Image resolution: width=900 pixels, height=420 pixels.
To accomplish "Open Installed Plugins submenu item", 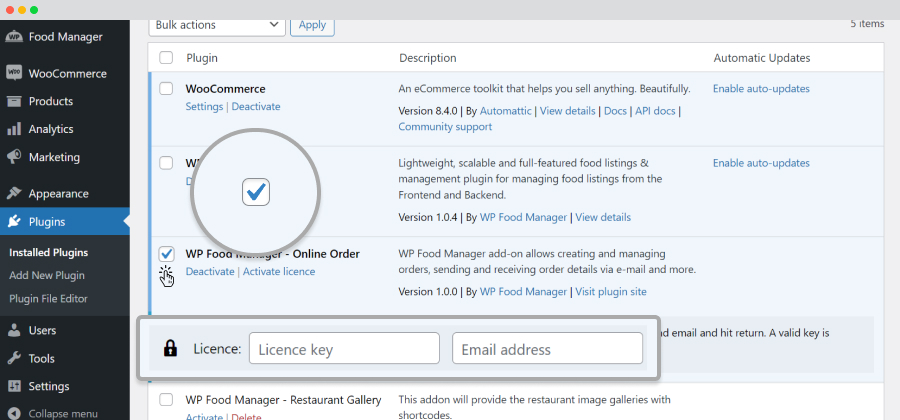I will point(49,252).
